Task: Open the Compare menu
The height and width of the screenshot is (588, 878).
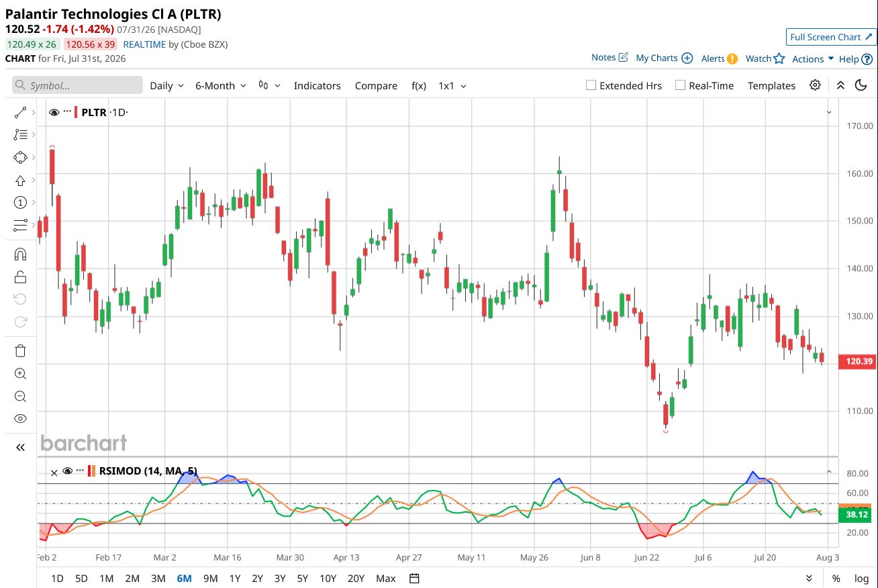Action: (376, 85)
